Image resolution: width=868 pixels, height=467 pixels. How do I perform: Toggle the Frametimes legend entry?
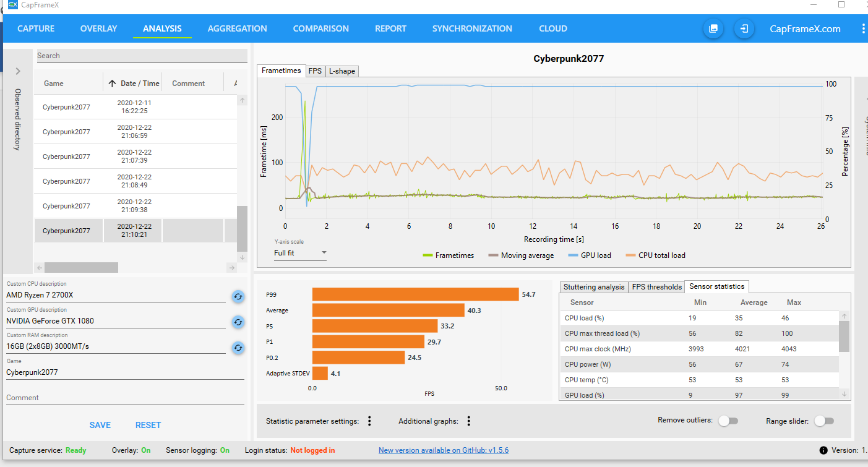point(448,255)
